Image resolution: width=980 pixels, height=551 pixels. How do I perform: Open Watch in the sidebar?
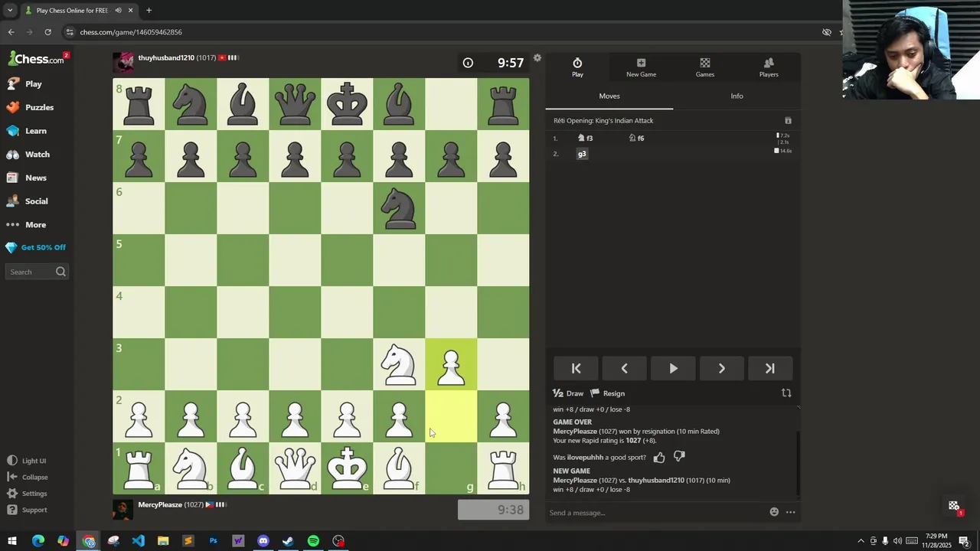coord(37,155)
